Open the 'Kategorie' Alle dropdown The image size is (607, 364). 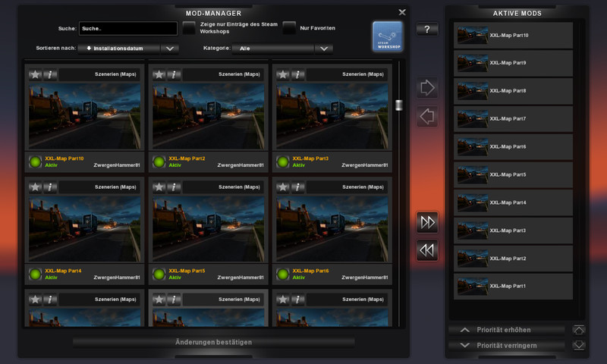pyautogui.click(x=282, y=49)
